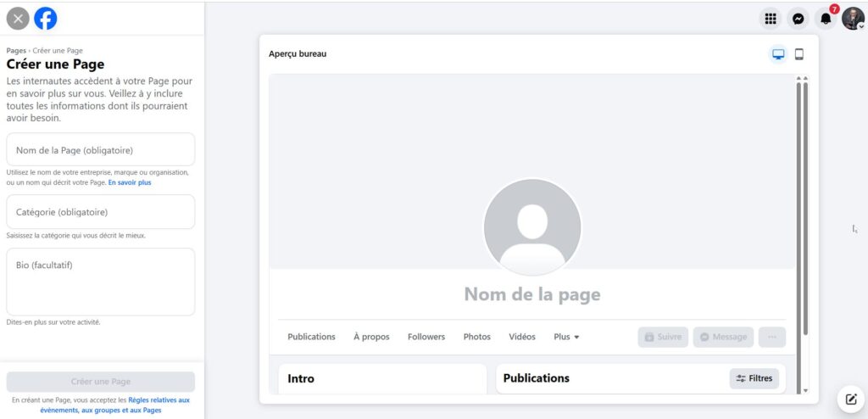The image size is (868, 419).
Task: Open Règles relatives aux évènements link
Action: coord(159,399)
